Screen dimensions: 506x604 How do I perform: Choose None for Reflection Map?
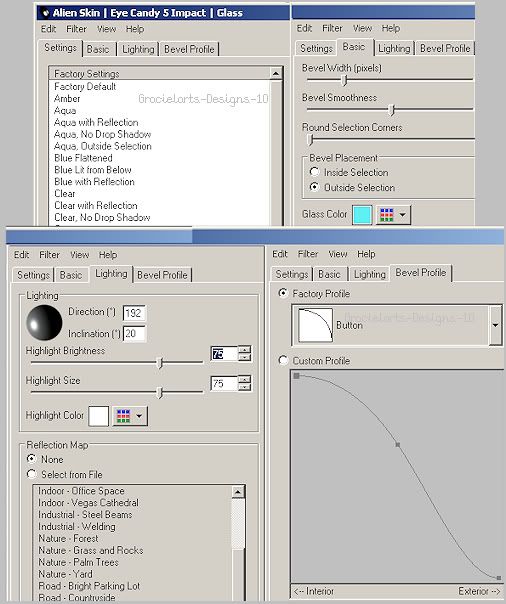[x=32, y=459]
